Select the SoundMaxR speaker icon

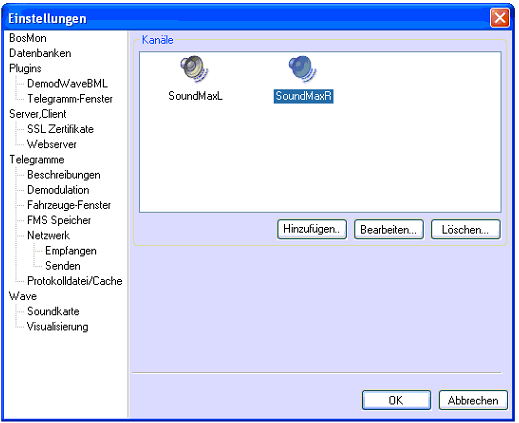point(303,69)
